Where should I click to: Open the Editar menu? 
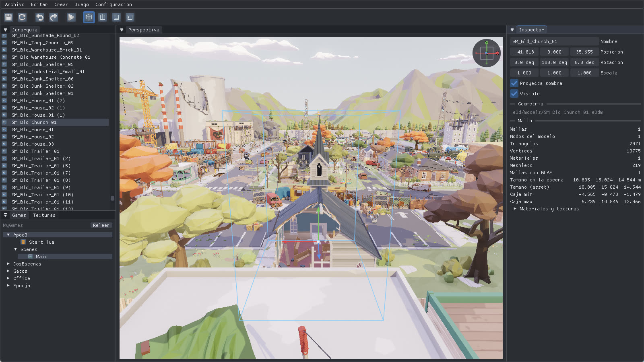coord(39,4)
